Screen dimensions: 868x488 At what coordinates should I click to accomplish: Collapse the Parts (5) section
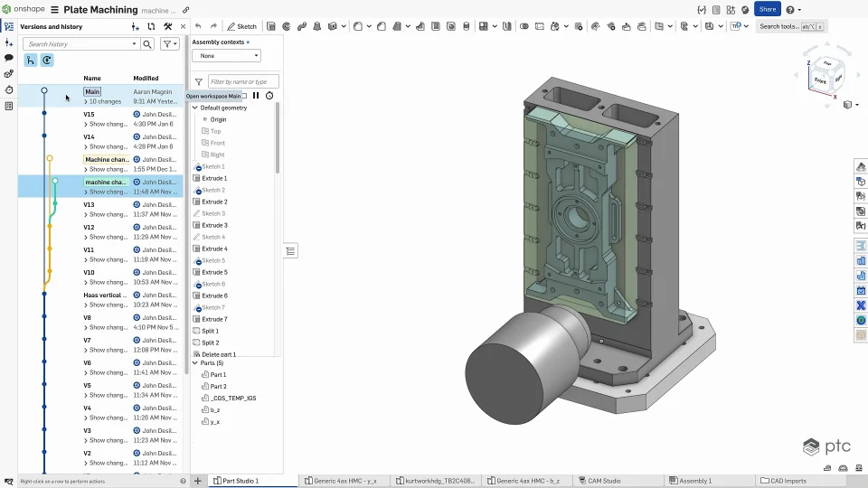pos(195,363)
